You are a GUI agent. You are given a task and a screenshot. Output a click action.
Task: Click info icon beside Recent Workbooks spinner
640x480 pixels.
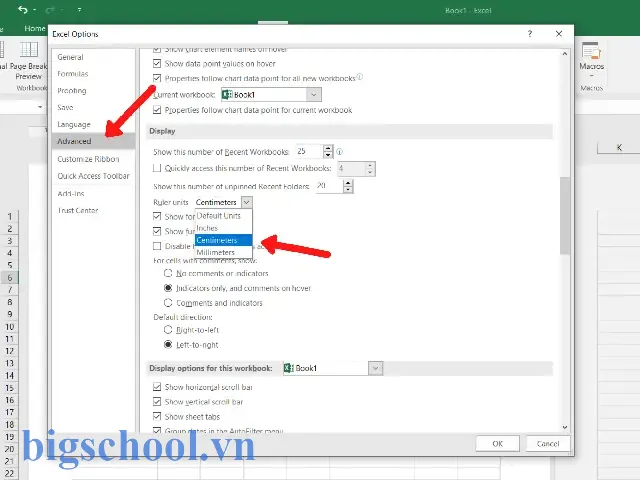[339, 152]
